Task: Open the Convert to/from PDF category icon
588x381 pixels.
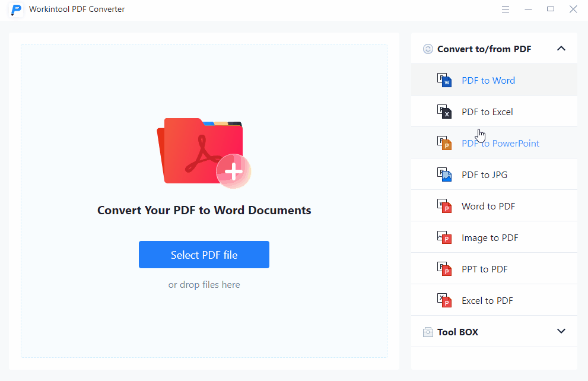Action: [x=428, y=49]
